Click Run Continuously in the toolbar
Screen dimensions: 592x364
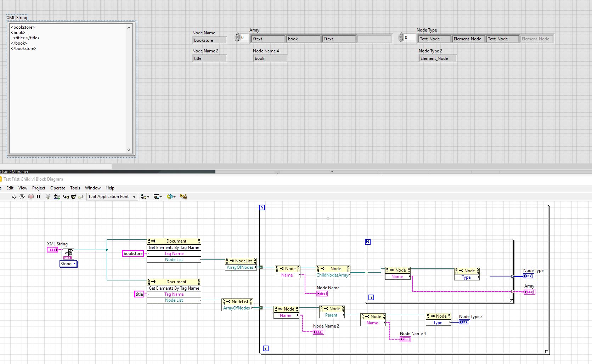coord(22,197)
